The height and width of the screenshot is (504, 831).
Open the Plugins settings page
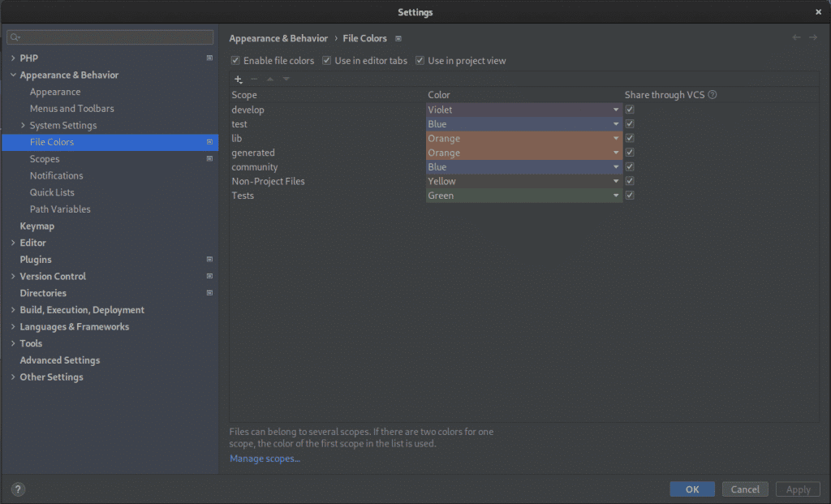pos(36,260)
